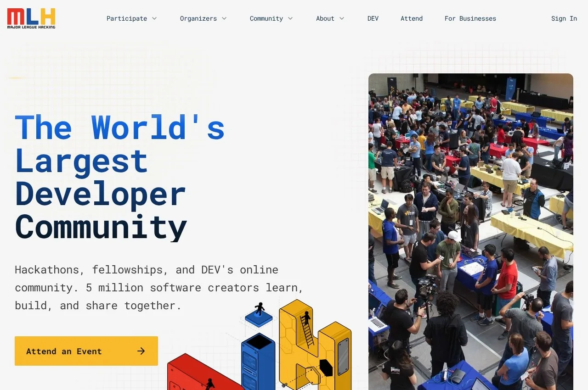Go to the DEV nav link
This screenshot has height=390, width=588.
pos(373,18)
